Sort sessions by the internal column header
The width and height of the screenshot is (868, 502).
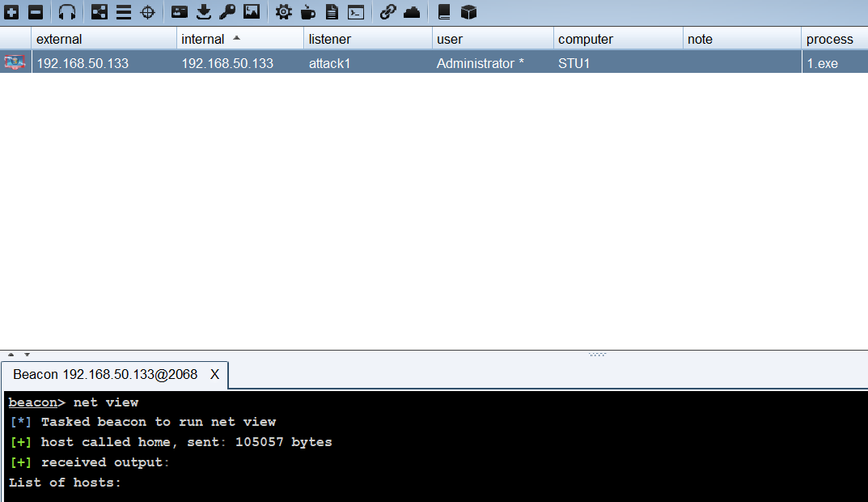click(202, 39)
